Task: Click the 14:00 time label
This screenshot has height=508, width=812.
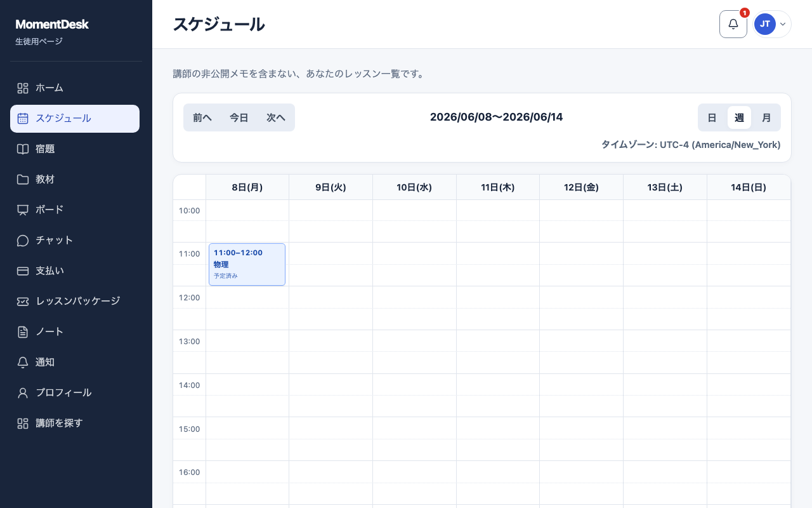Action: (x=189, y=385)
